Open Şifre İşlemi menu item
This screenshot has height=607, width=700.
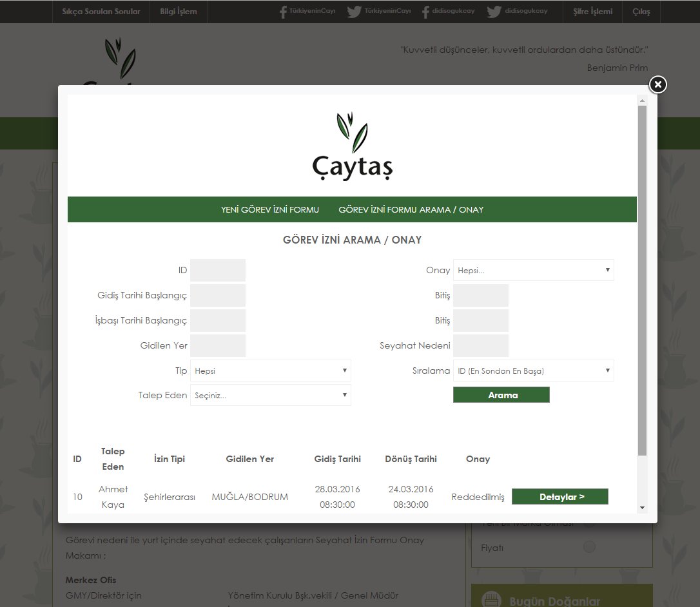[x=593, y=12]
